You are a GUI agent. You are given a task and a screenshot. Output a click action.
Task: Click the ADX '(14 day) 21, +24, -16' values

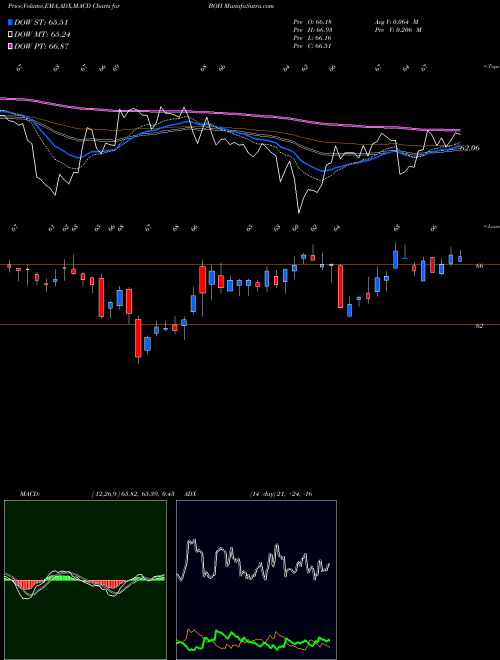coord(281,494)
